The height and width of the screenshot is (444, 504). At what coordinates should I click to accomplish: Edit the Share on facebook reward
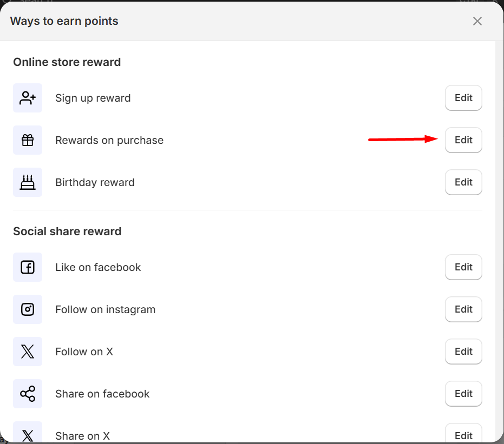[463, 394]
